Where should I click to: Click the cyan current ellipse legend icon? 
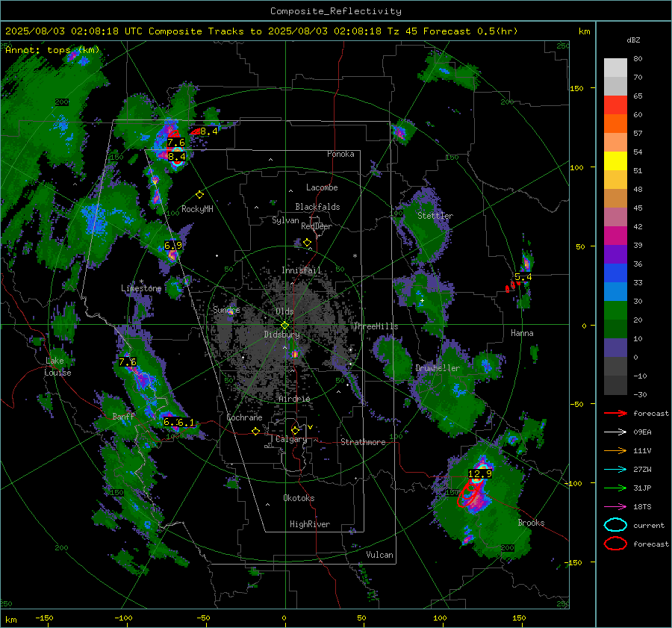(615, 525)
